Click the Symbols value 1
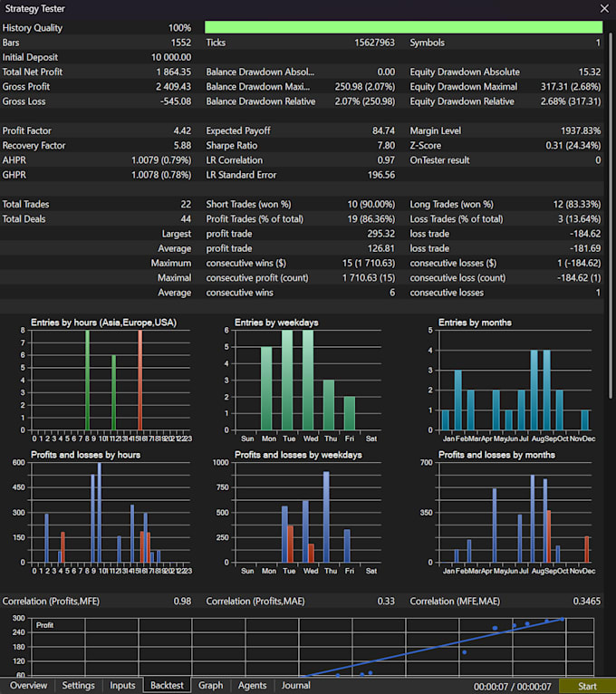The height and width of the screenshot is (694, 616). 598,43
